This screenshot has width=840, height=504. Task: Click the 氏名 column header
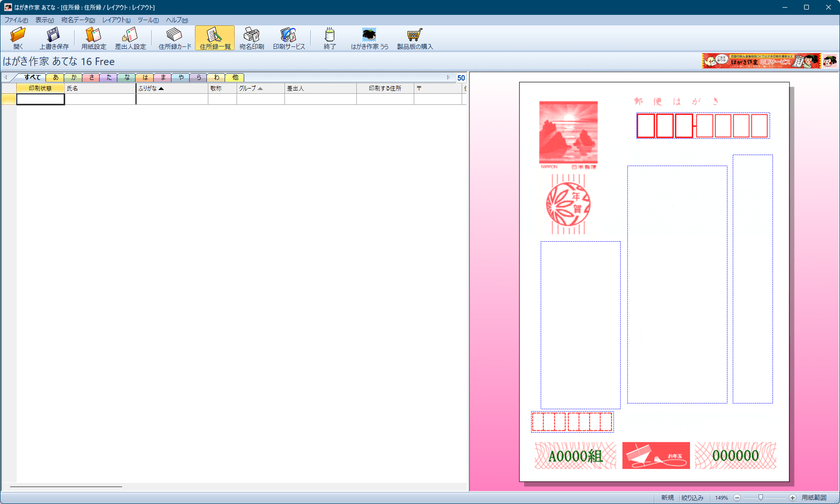(100, 89)
